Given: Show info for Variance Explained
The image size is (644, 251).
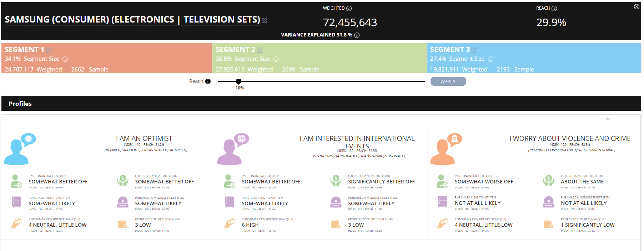Looking at the screenshot, I should (x=357, y=35).
